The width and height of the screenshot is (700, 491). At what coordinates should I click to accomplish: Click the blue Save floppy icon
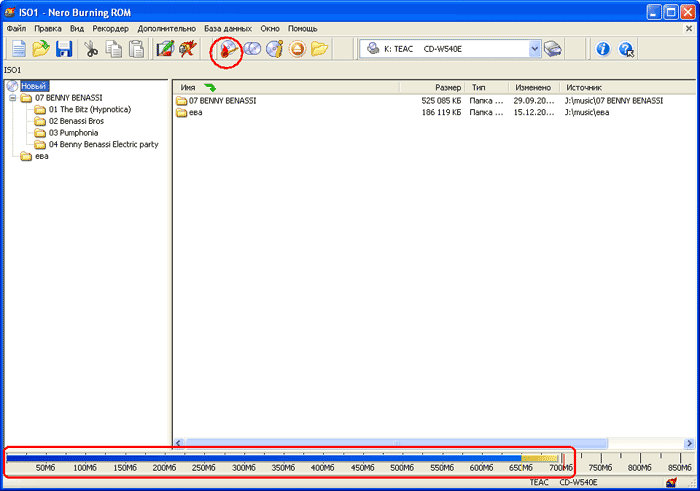coord(63,48)
